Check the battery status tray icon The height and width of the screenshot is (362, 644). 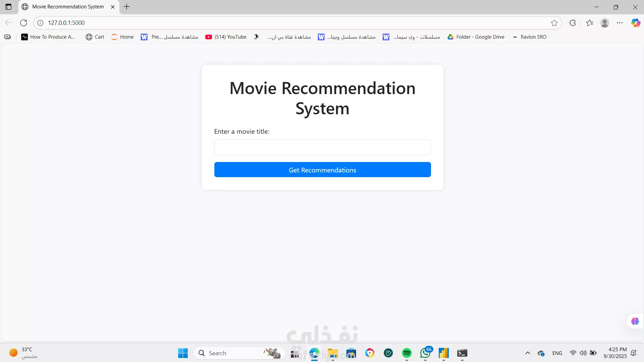point(593,353)
